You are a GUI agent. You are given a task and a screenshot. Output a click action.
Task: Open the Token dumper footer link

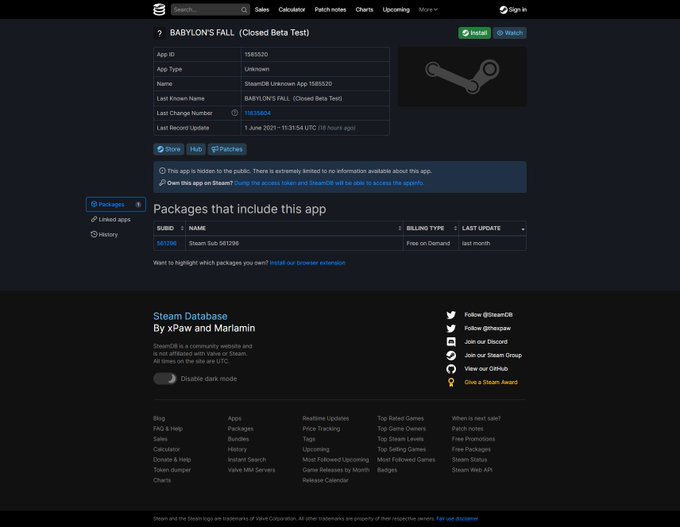pyautogui.click(x=172, y=470)
